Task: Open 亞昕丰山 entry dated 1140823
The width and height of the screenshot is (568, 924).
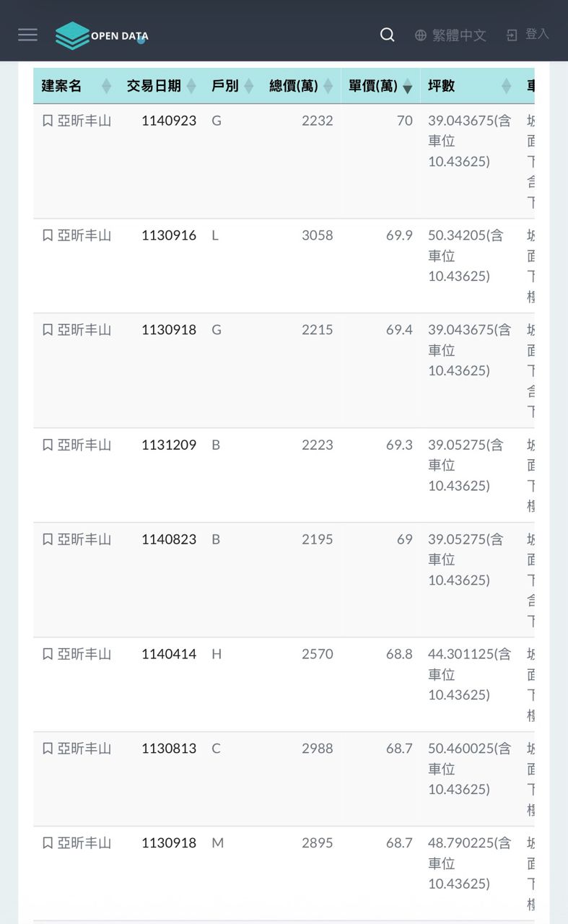Action: click(84, 539)
